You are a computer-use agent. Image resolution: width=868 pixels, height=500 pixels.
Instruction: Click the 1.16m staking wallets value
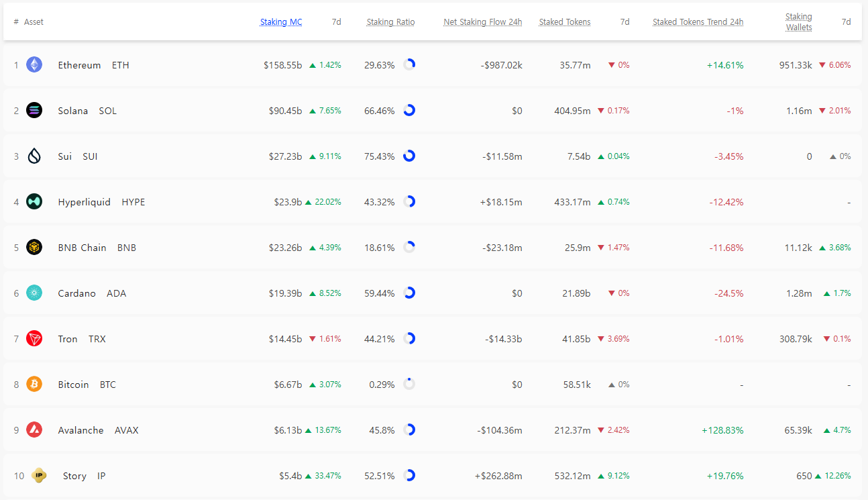coord(799,111)
